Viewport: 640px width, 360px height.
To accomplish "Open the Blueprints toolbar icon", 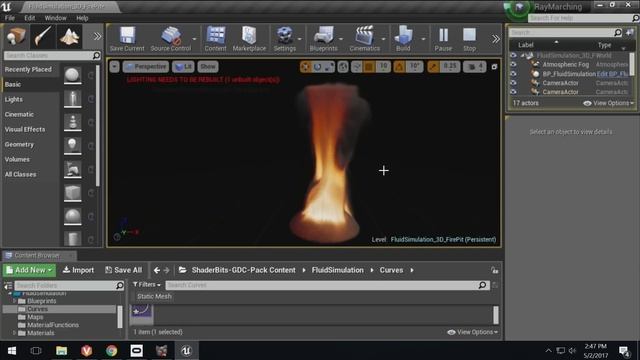I will coord(323,39).
